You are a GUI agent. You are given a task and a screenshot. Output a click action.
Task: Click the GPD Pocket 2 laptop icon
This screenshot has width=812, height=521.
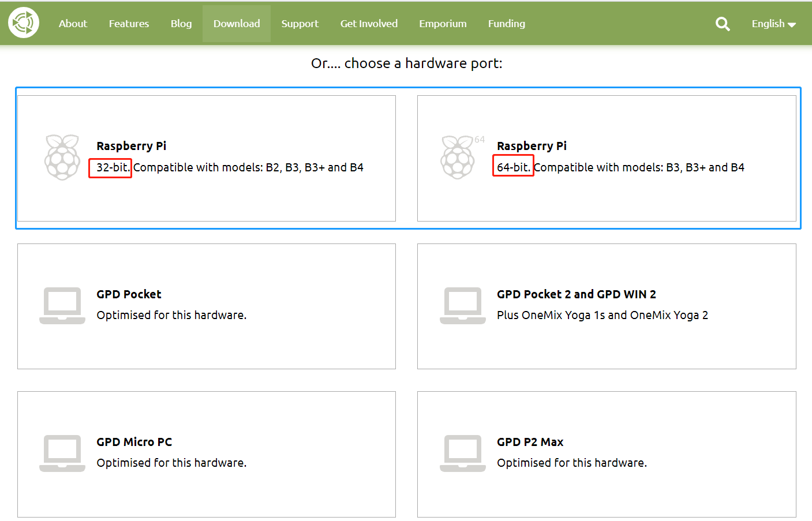463,306
